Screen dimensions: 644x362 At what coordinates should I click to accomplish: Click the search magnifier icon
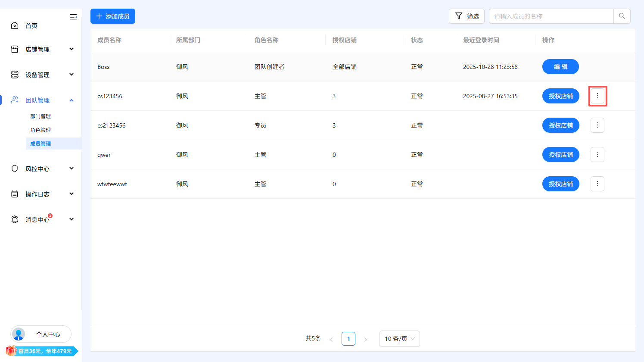coord(622,16)
